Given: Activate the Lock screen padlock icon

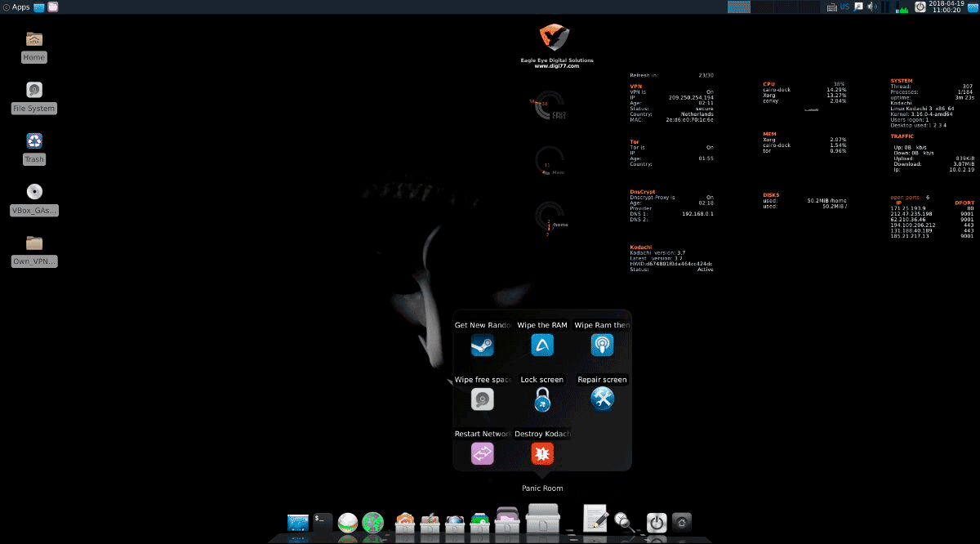Looking at the screenshot, I should coord(542,399).
